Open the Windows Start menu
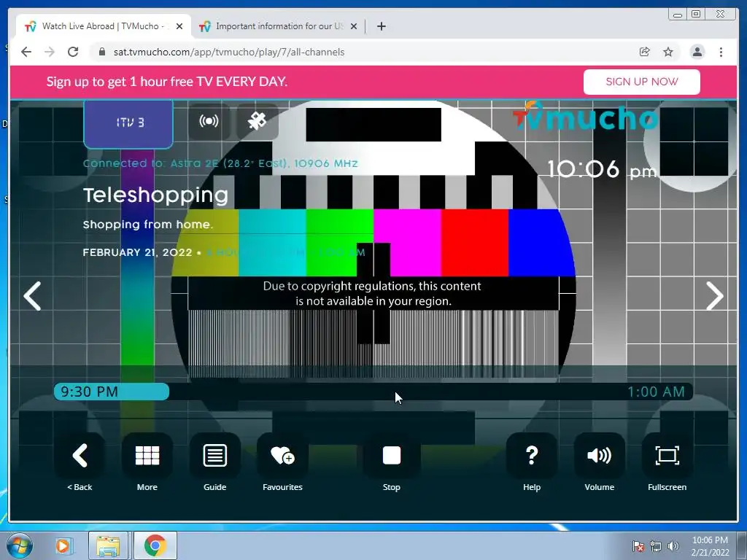The height and width of the screenshot is (560, 747). (19, 545)
